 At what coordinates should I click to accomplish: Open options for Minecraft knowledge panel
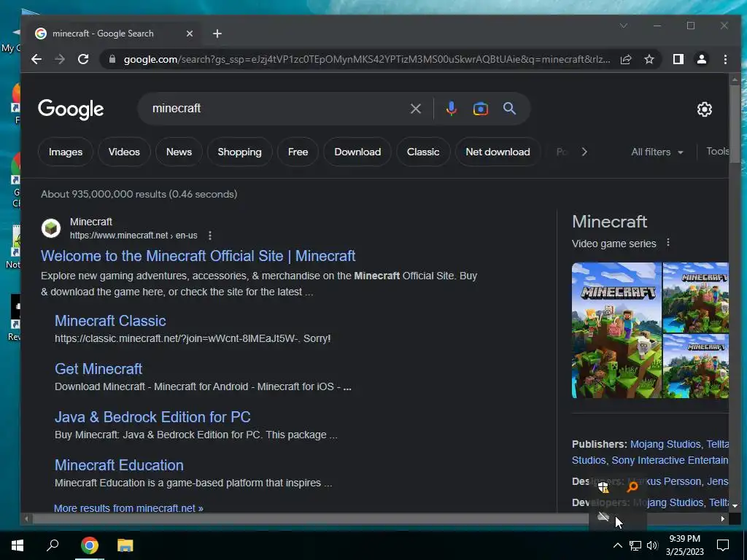(x=668, y=242)
